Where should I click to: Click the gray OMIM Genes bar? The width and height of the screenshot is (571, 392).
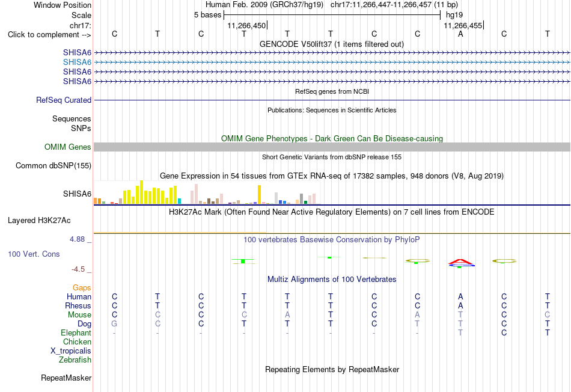pyautogui.click(x=332, y=147)
